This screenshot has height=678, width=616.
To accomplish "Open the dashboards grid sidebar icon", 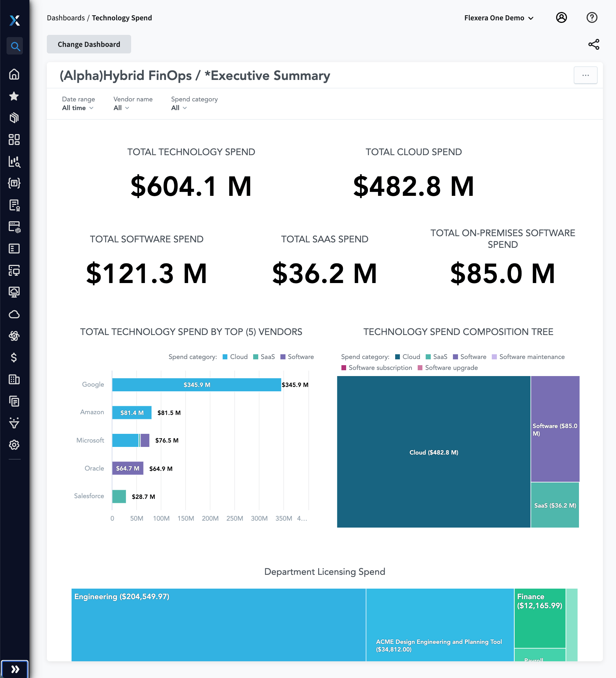I will [14, 140].
